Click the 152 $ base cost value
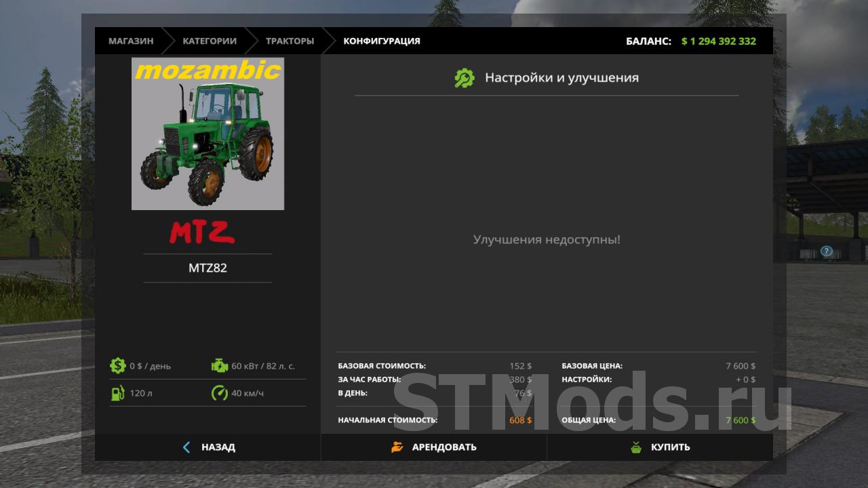Image resolution: width=868 pixels, height=488 pixels. (521, 366)
